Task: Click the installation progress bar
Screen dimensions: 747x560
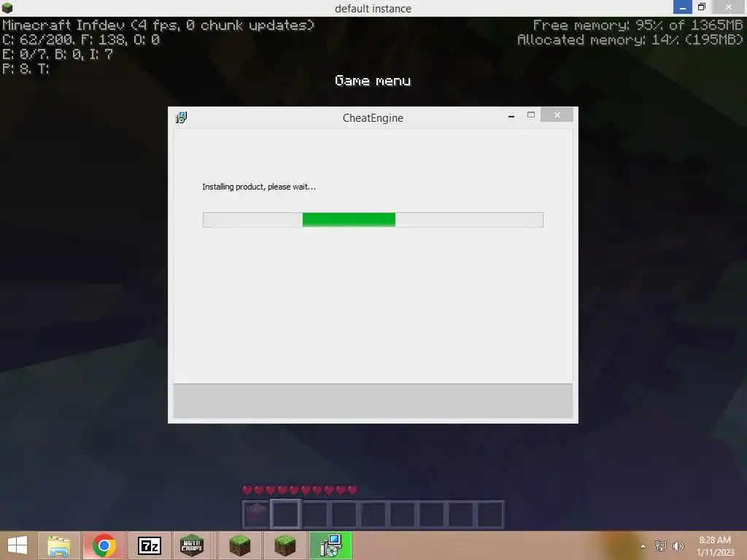Action: tap(373, 219)
